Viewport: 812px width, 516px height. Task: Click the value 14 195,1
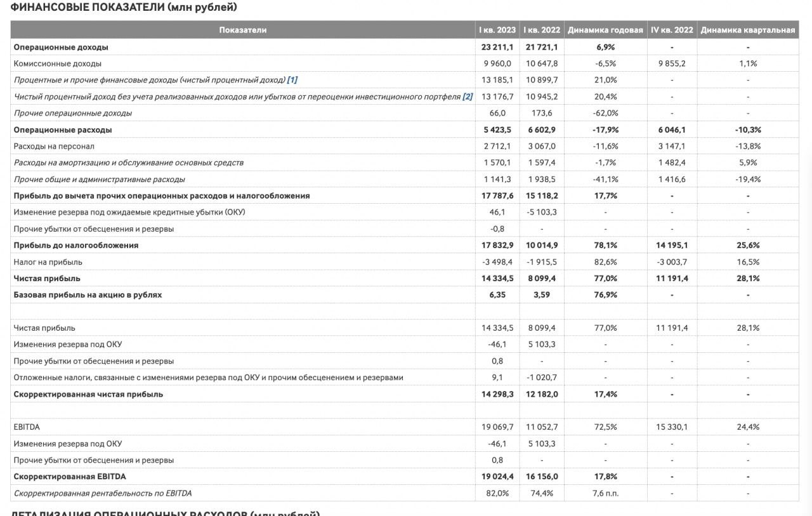pyautogui.click(x=672, y=245)
